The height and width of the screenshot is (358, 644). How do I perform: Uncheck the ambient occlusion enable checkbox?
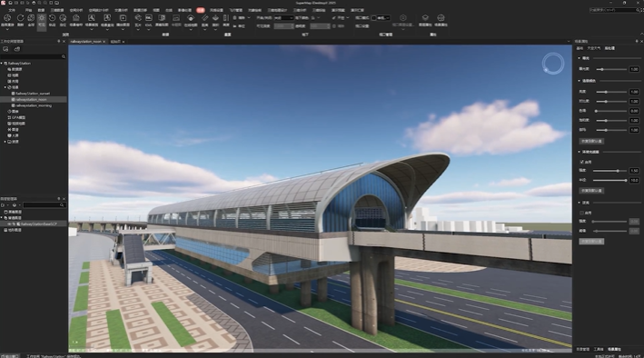click(x=581, y=162)
